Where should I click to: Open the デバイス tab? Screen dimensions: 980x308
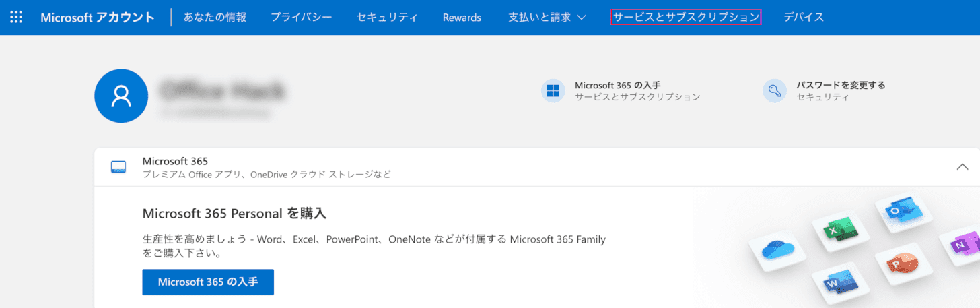coord(804,18)
